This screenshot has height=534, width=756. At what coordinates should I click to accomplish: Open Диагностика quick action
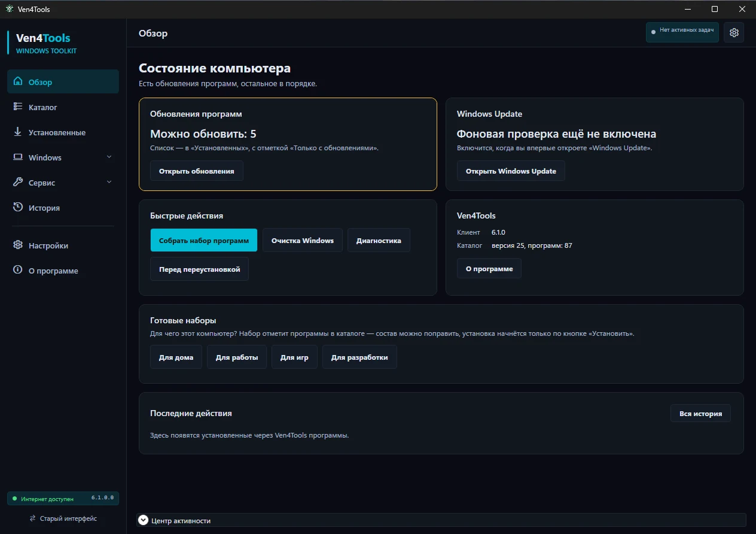(379, 240)
